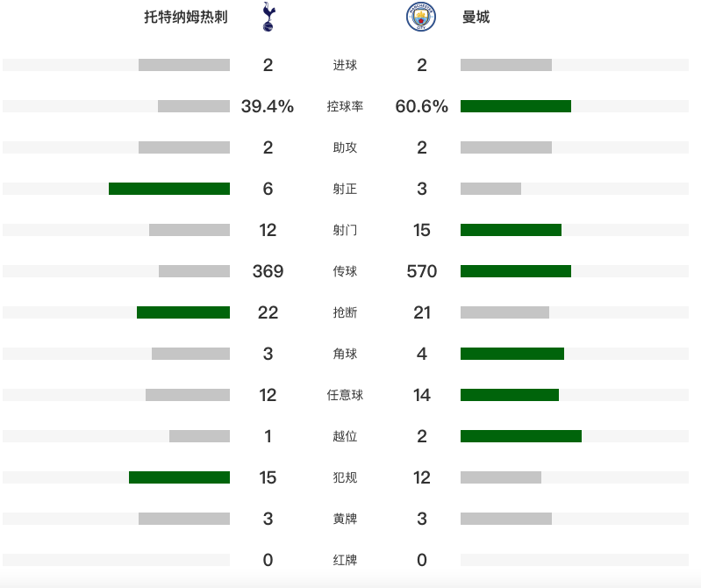701x588 pixels.
Task: Click the Tottenham Hotspur club crest icon
Action: click(268, 17)
